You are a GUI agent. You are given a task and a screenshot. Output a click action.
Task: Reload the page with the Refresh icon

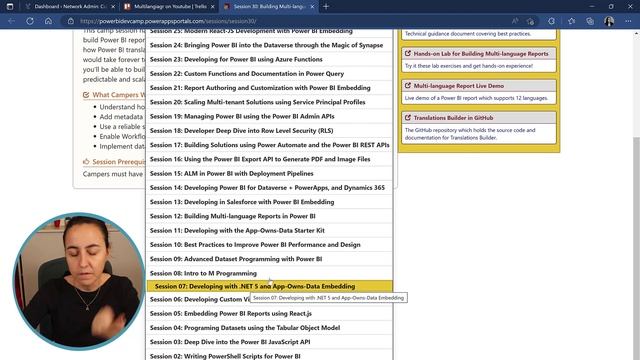pos(30,21)
